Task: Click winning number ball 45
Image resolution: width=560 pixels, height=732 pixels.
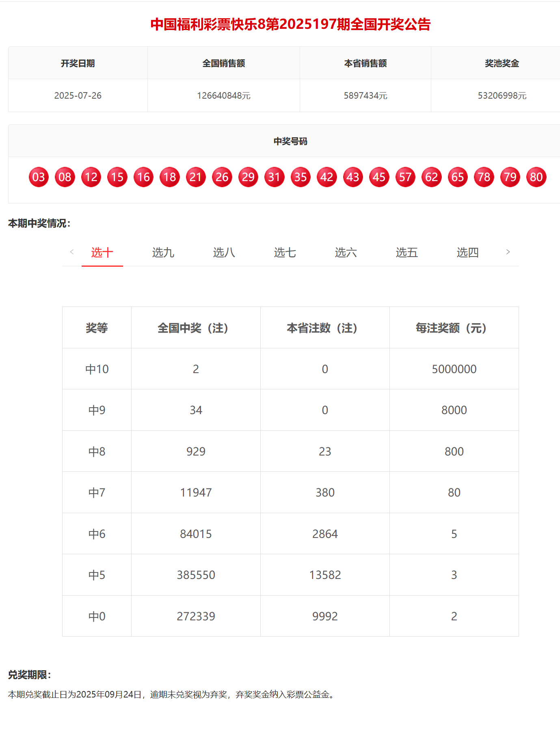Action: (x=379, y=177)
